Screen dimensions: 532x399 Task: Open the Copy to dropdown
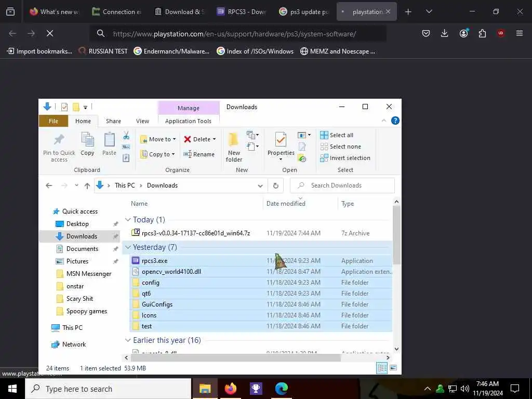click(x=157, y=154)
